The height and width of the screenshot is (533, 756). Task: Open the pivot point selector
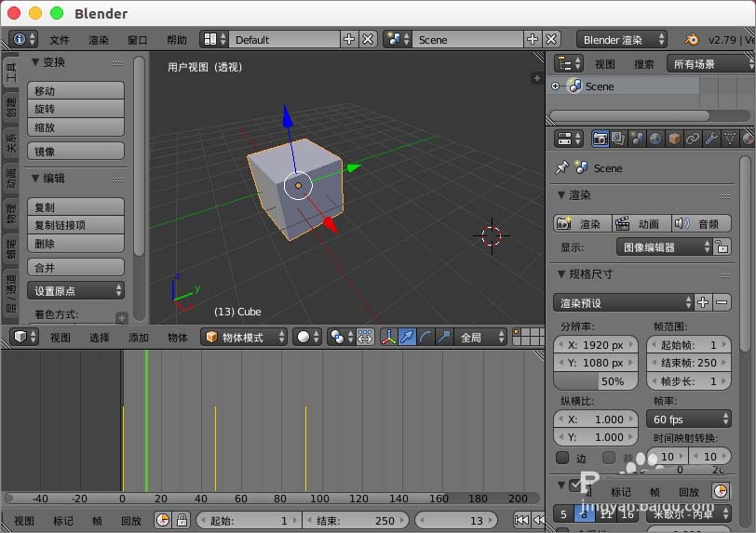click(x=342, y=337)
